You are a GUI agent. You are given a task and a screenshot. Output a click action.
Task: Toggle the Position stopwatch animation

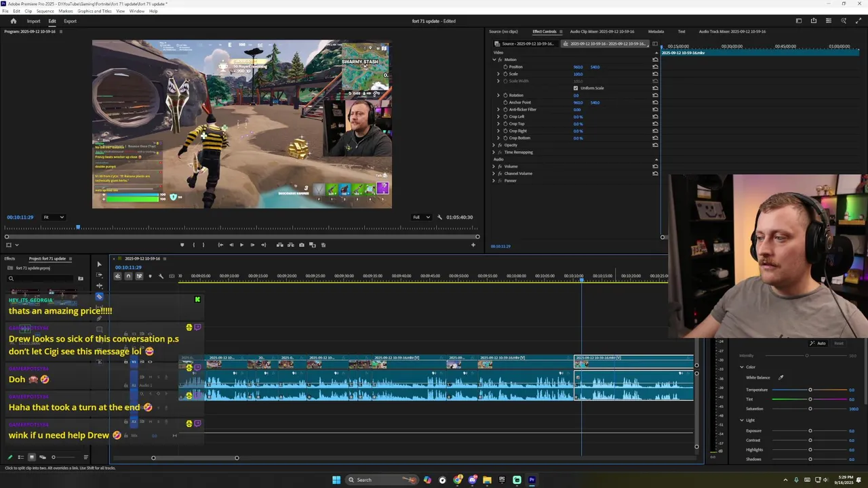pos(505,66)
